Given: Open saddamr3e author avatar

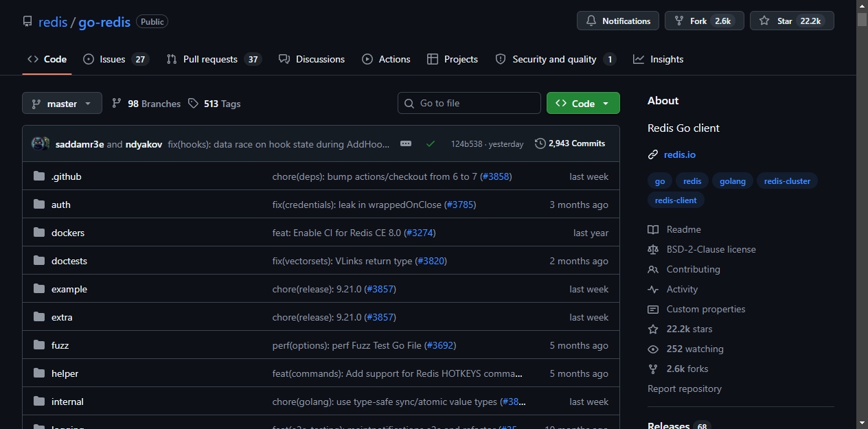Looking at the screenshot, I should [37, 143].
